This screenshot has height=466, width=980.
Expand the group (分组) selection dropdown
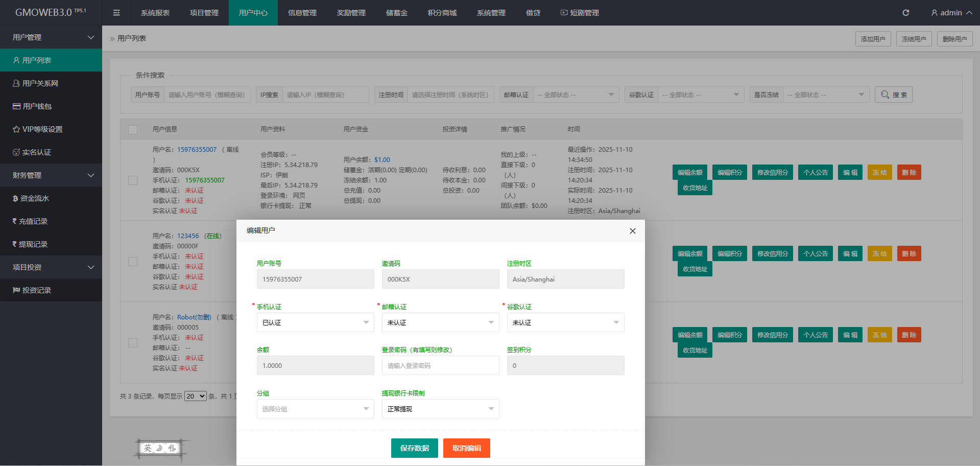(315, 409)
